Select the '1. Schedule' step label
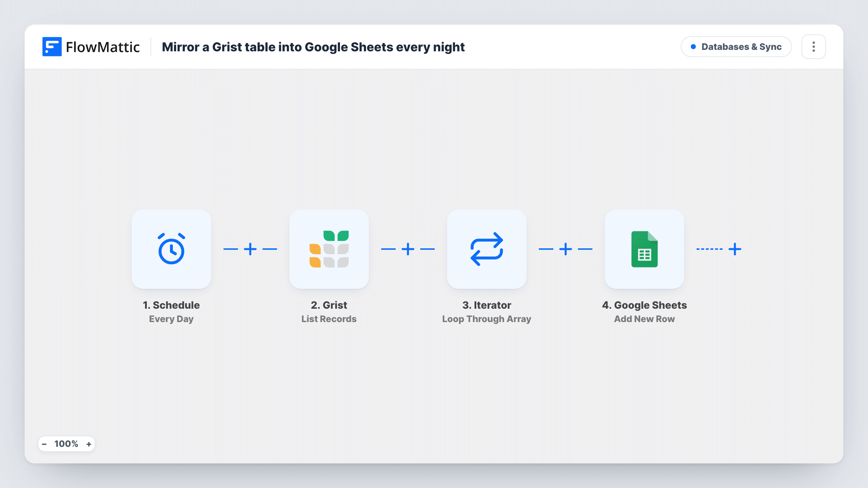The width and height of the screenshot is (868, 488). pos(171,305)
